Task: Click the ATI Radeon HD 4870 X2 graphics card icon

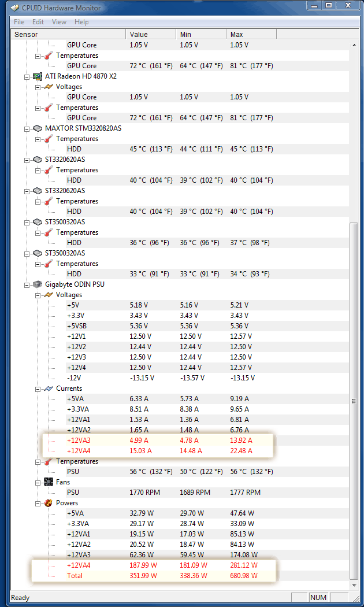Action: click(38, 76)
